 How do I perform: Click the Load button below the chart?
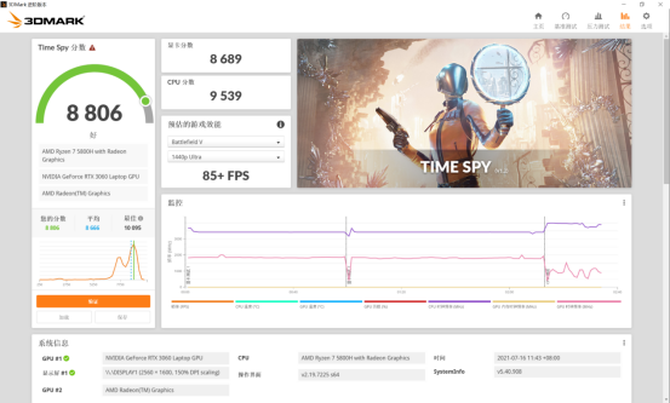pos(64,317)
